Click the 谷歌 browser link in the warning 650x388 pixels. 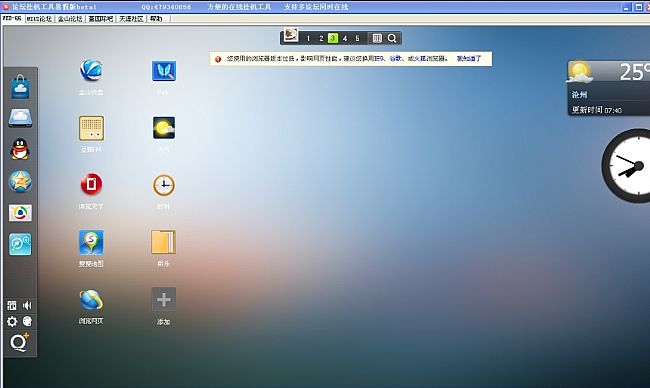395,58
